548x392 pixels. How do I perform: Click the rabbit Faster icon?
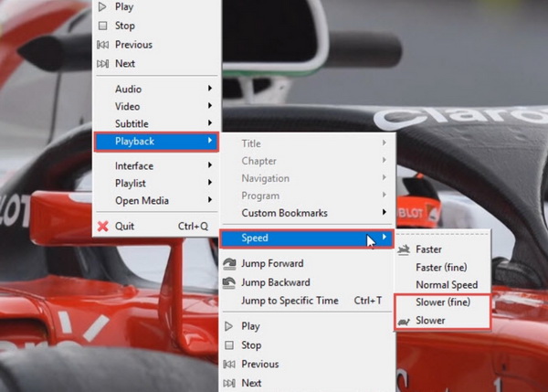(404, 249)
